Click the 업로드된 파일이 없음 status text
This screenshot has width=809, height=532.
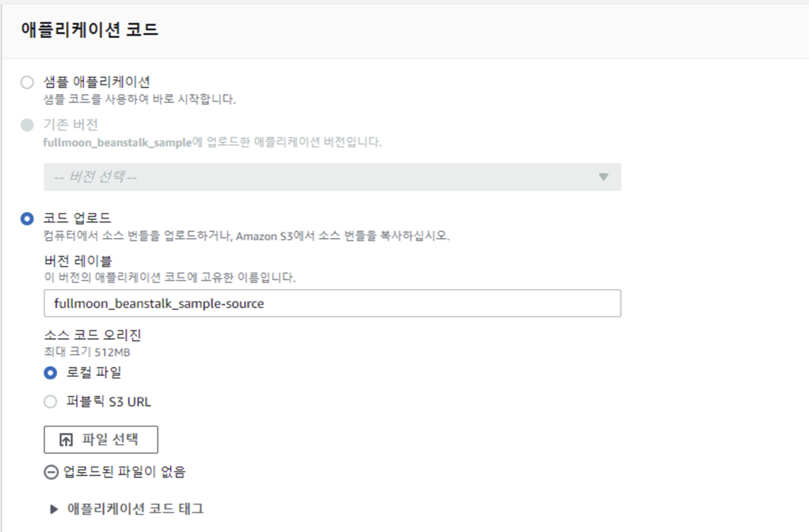click(x=124, y=472)
